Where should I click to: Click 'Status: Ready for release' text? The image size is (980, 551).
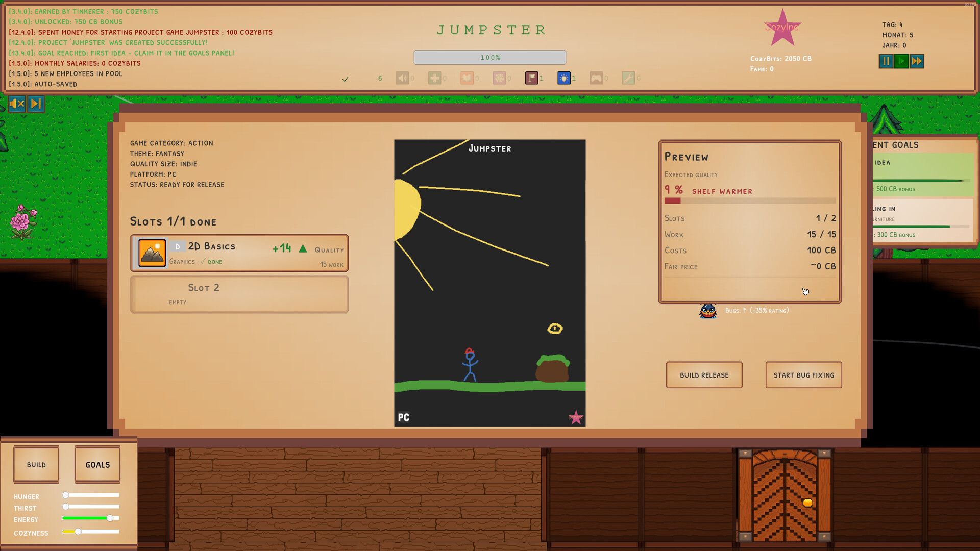177,185
